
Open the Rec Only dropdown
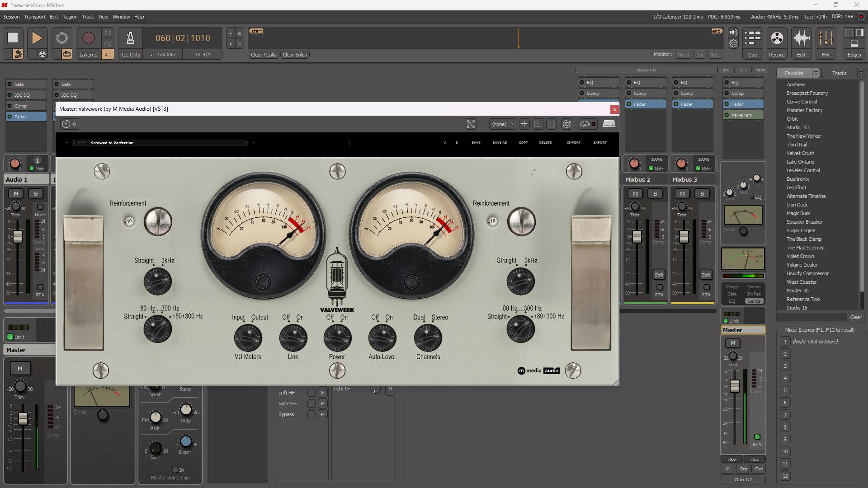pos(130,54)
